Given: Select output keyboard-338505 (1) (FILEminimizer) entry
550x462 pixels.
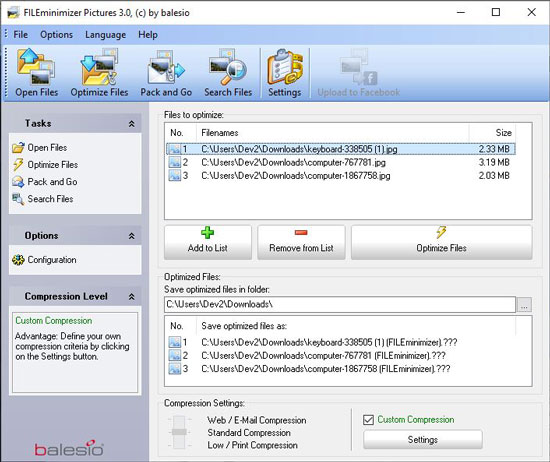Looking at the screenshot, I should [x=312, y=342].
